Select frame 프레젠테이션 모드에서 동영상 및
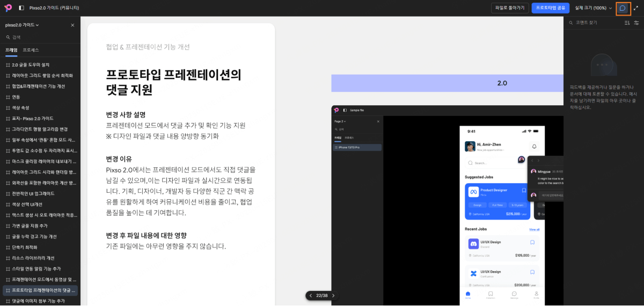 click(40, 279)
